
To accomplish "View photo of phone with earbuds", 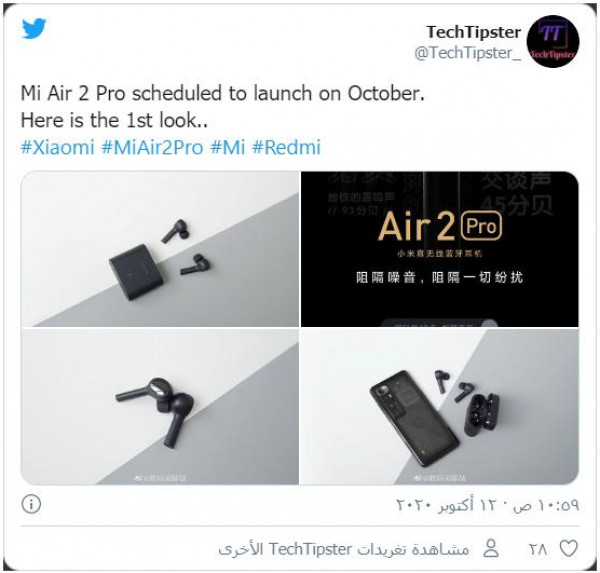I will 440,406.
